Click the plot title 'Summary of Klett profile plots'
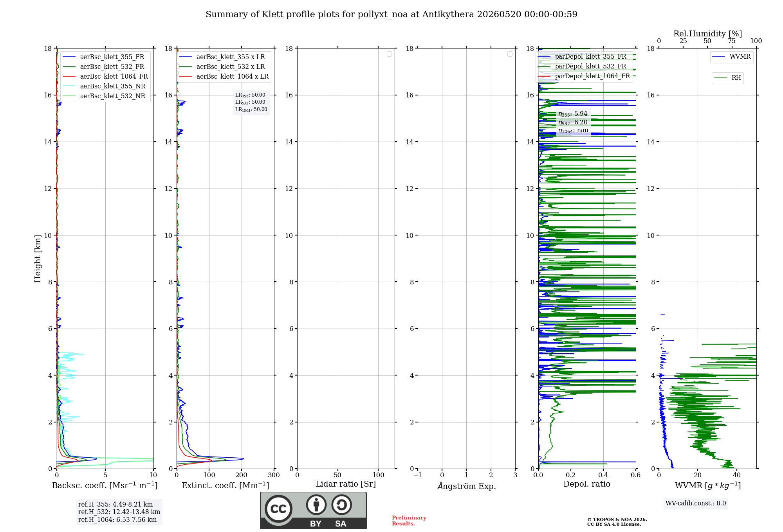This screenshot has width=783, height=532. (391, 14)
